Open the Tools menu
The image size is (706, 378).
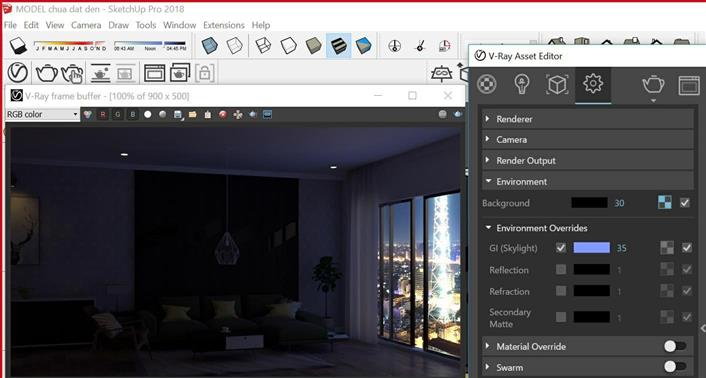pyautogui.click(x=146, y=25)
